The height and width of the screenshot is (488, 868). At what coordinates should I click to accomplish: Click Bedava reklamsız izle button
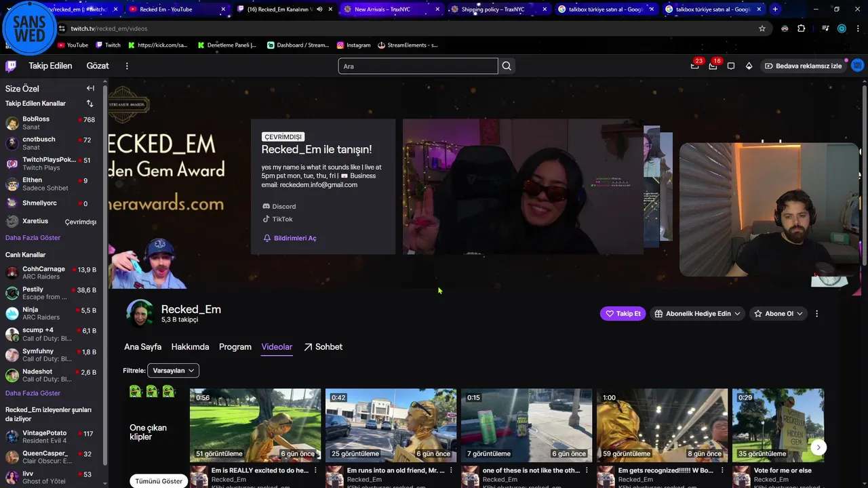803,66
